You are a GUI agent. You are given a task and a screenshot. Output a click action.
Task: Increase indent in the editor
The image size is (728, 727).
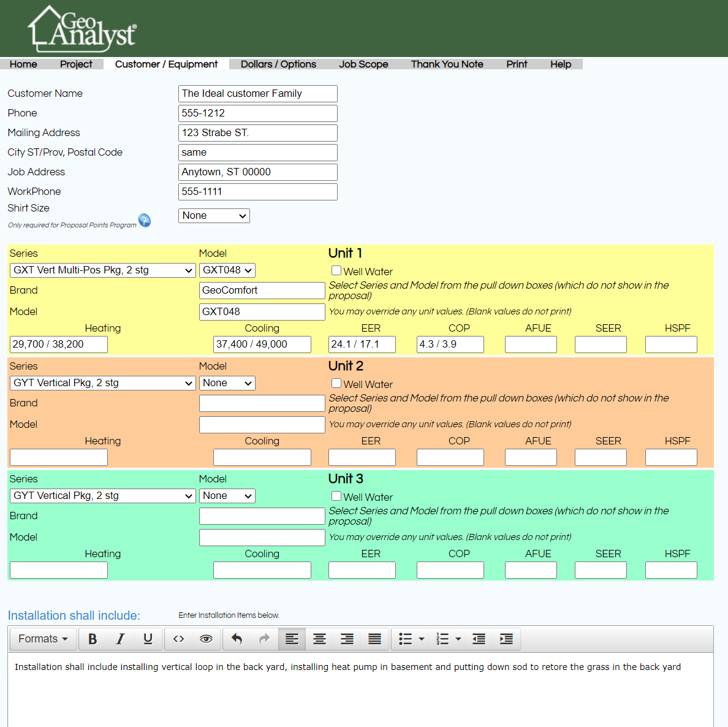coord(506,639)
